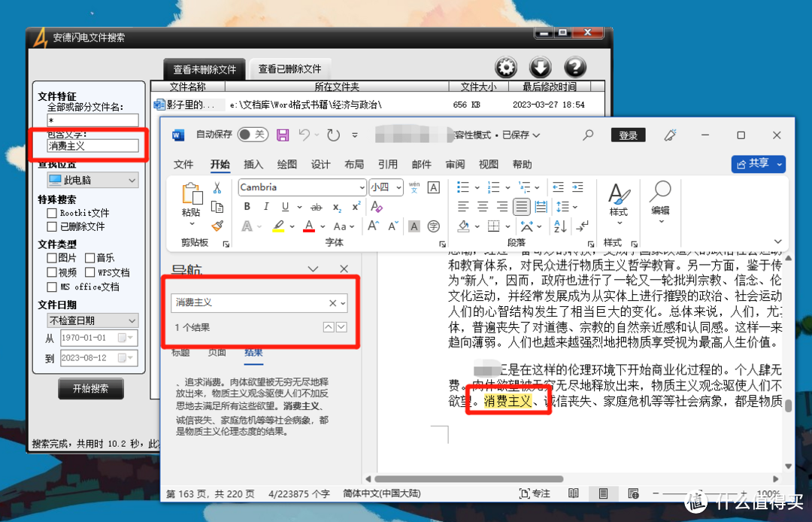Apply Subscript formatting
812x522 pixels.
(337, 207)
